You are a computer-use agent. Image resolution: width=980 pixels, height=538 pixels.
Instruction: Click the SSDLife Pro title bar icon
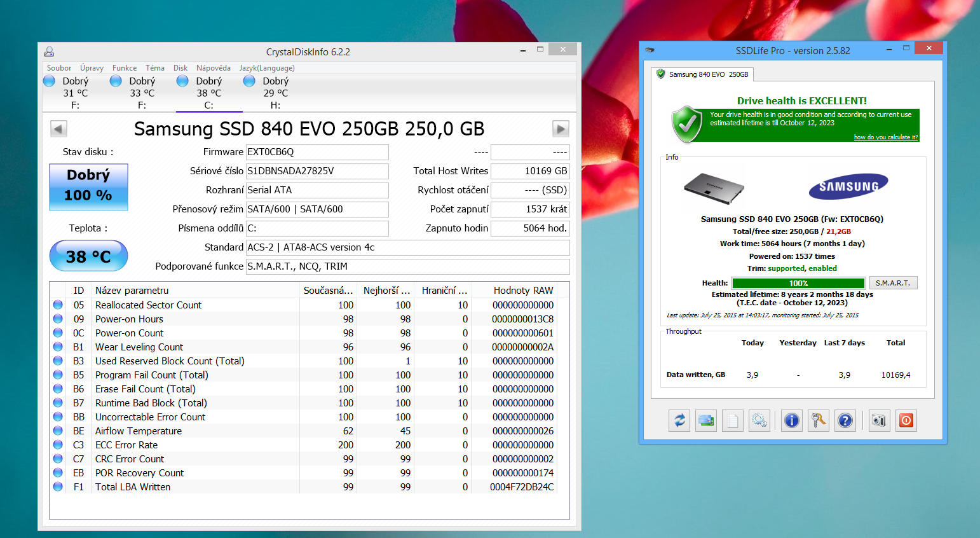click(x=650, y=50)
